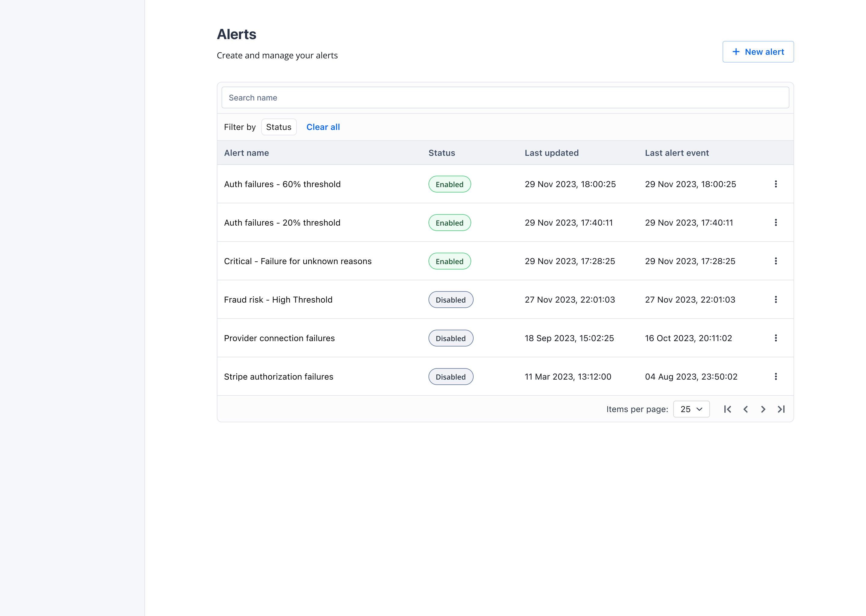Create a New alert
Screen dimensions: 866x616
point(758,52)
